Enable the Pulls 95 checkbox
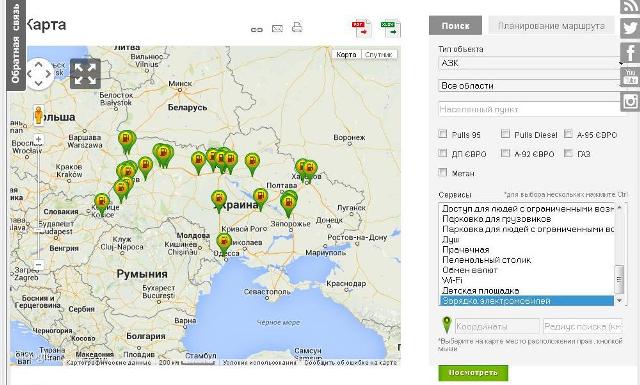Screen dimensions: 640x385 (442, 134)
